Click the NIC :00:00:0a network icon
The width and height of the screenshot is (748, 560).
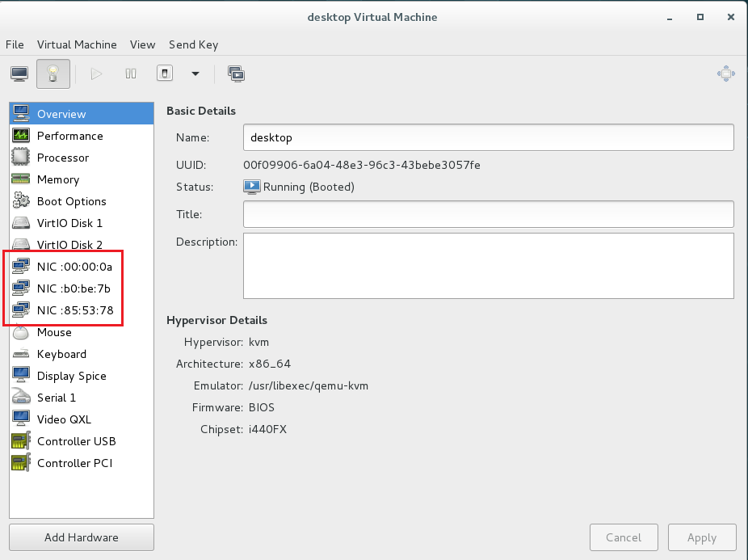[21, 267]
